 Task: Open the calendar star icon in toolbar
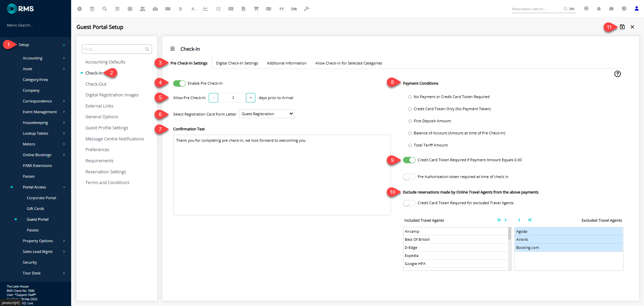point(92,9)
